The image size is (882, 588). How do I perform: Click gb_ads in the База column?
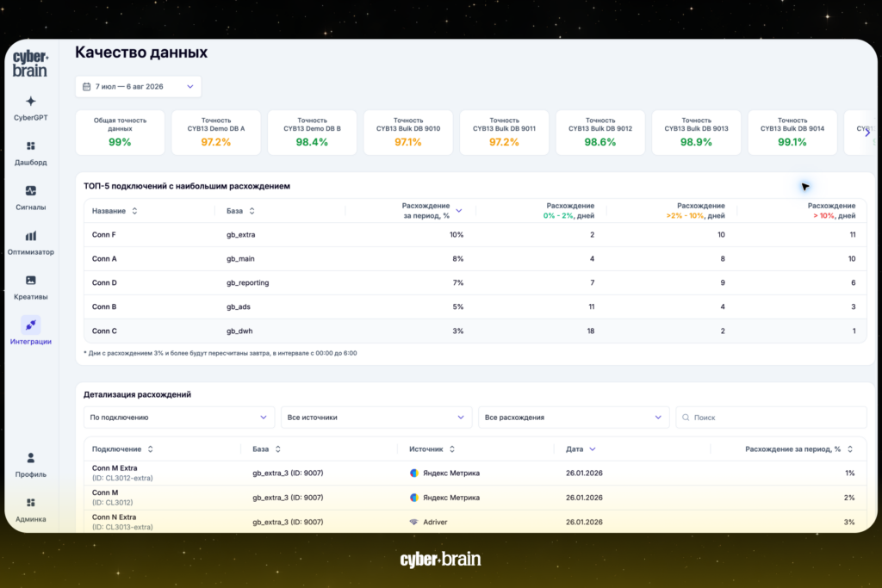[x=239, y=307]
